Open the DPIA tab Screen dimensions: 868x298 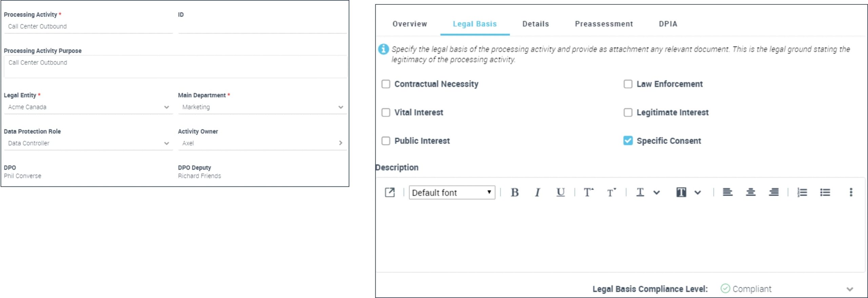pyautogui.click(x=668, y=24)
